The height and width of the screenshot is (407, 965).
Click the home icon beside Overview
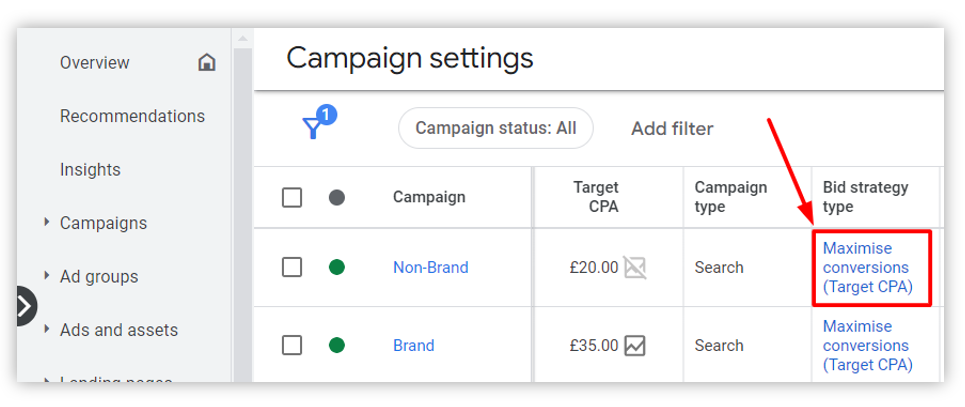(x=207, y=62)
